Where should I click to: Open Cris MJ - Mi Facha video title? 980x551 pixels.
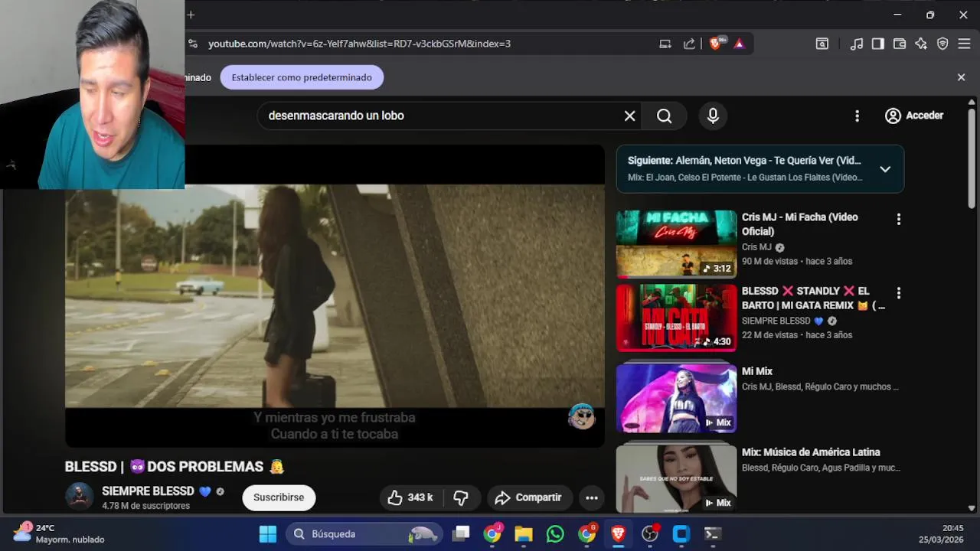pyautogui.click(x=799, y=224)
